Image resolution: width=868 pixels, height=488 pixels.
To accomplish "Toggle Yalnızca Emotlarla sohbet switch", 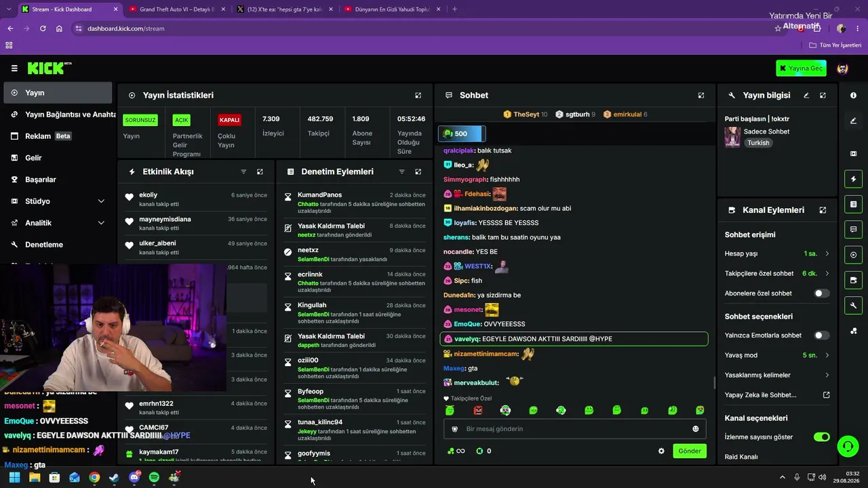I will [x=821, y=335].
